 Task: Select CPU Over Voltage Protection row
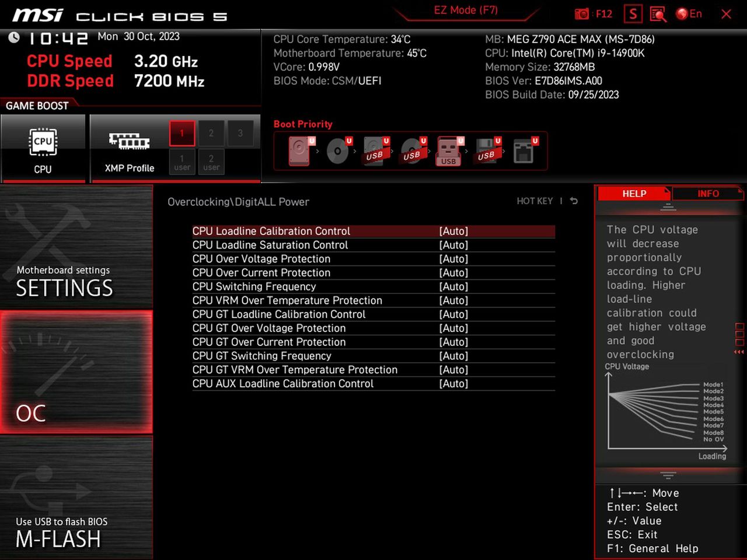[x=373, y=259]
